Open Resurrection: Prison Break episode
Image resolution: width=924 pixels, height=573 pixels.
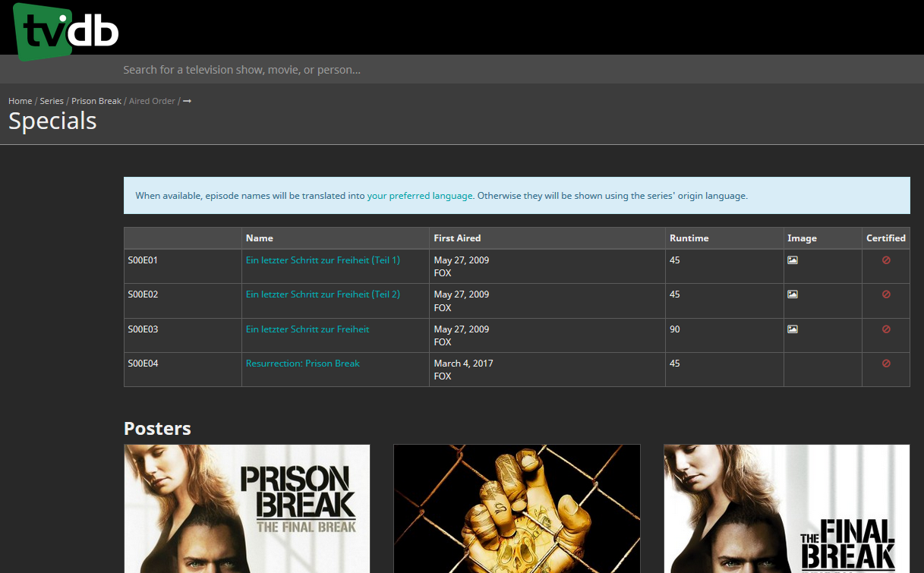[303, 364]
